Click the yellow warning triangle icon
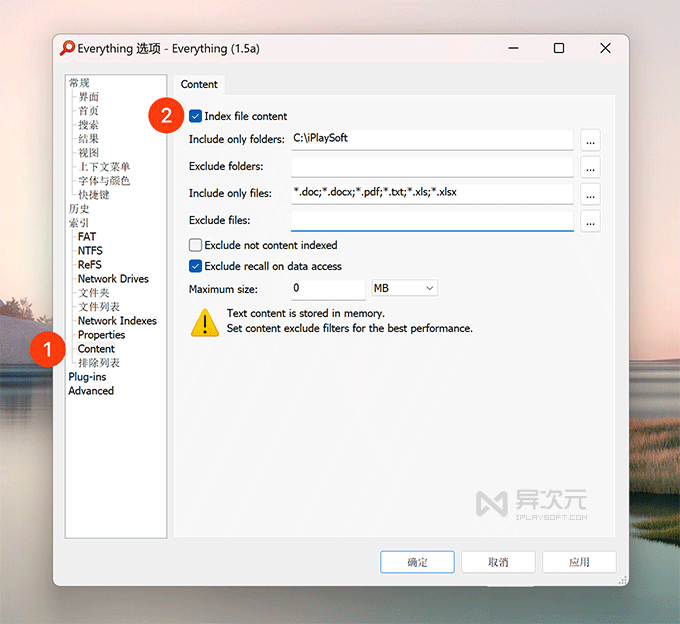 click(x=205, y=321)
